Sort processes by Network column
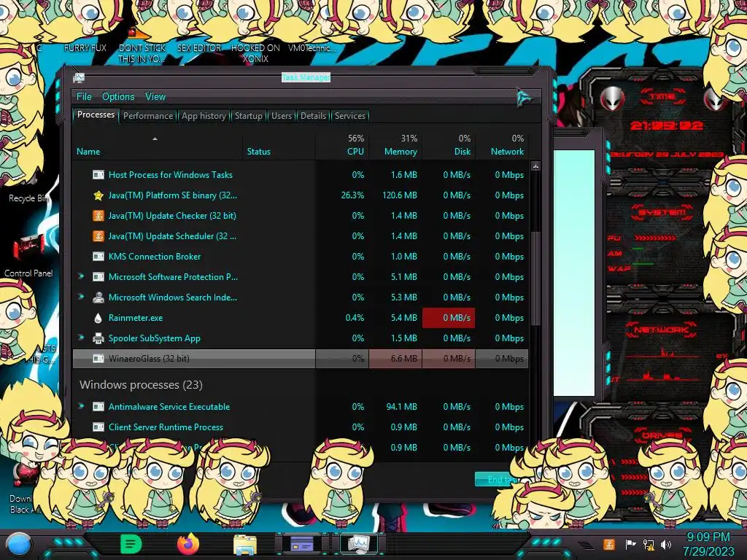This screenshot has height=560, width=747. point(502,146)
